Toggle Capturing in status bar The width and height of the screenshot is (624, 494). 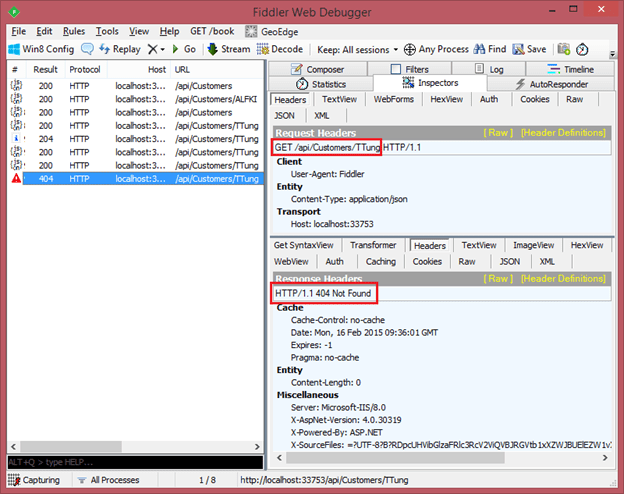coord(34,480)
